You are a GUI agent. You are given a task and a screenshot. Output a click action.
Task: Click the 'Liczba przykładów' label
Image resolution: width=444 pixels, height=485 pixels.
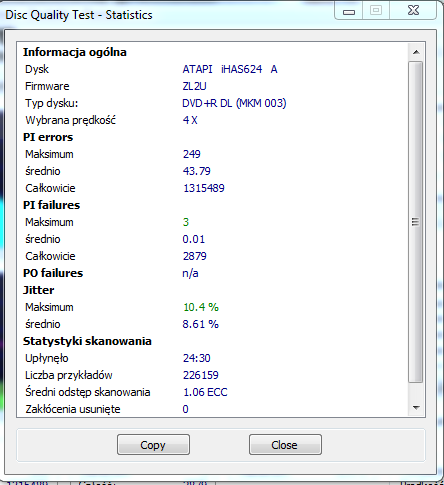[x=69, y=375]
